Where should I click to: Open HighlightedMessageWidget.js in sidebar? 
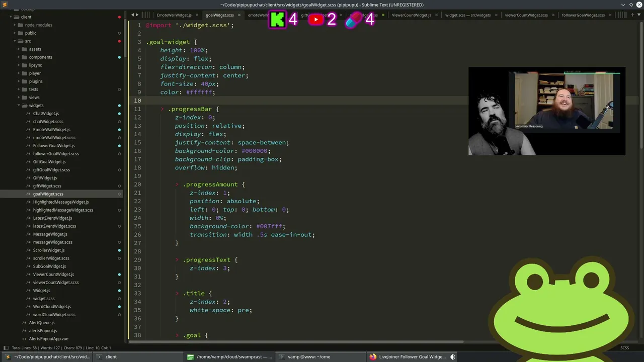click(x=61, y=202)
